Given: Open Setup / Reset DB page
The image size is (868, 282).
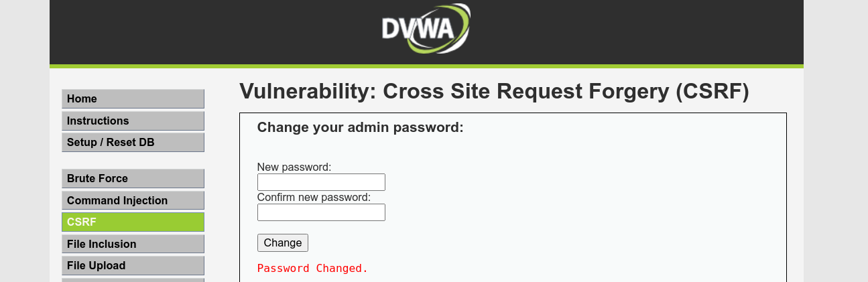Looking at the screenshot, I should (x=133, y=143).
